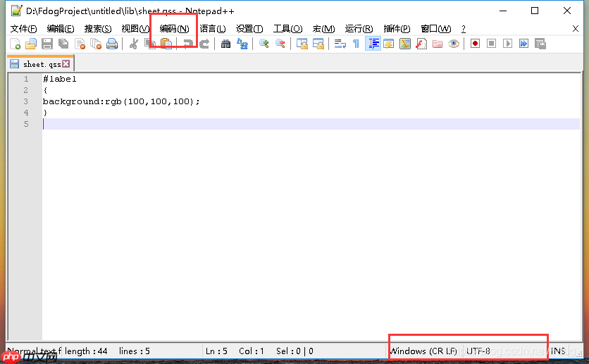Open the 文件(F) menu
This screenshot has width=589, height=364.
pos(23,29)
